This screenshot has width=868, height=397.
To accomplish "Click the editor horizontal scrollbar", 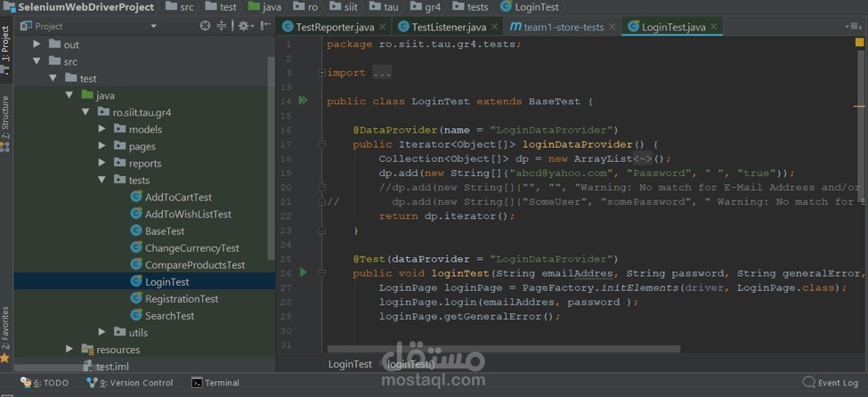I will coord(503,350).
